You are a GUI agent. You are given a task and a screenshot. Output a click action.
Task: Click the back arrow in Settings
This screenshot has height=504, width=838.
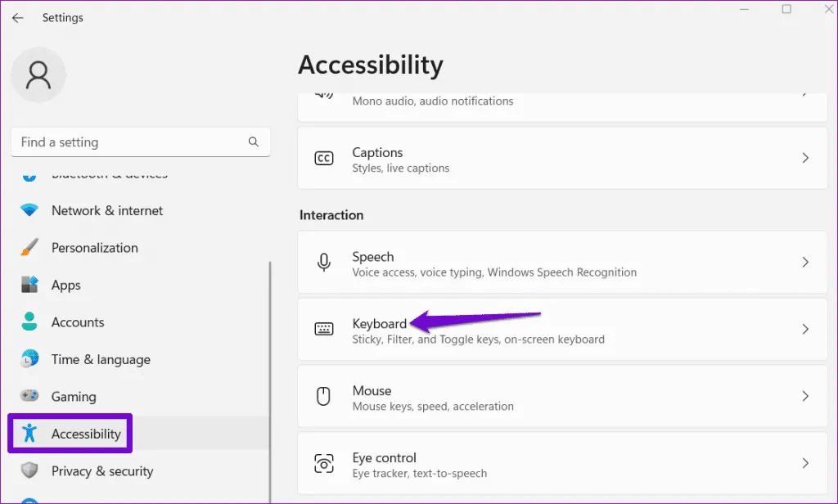coord(17,18)
